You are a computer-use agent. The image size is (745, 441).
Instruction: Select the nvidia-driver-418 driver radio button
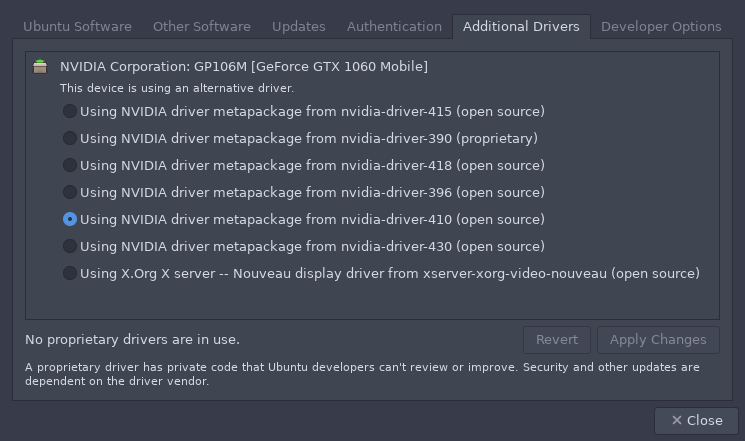(x=70, y=165)
